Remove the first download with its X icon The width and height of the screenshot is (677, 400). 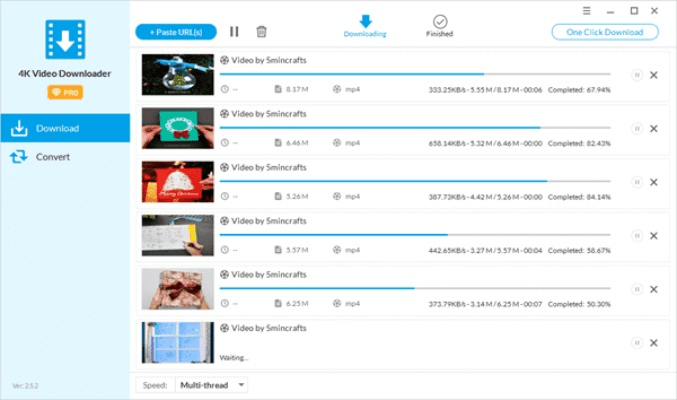coord(654,75)
